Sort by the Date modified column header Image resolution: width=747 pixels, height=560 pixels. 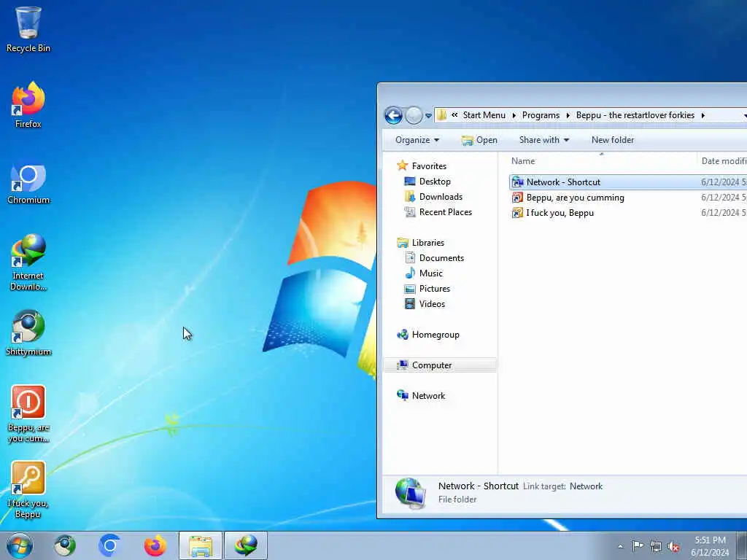[x=723, y=161]
